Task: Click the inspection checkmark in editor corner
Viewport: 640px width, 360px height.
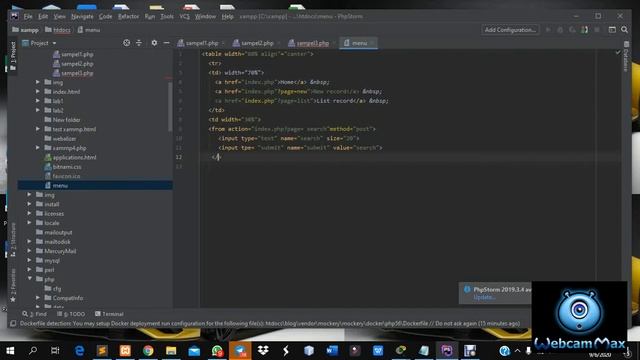Action: pyautogui.click(x=618, y=52)
